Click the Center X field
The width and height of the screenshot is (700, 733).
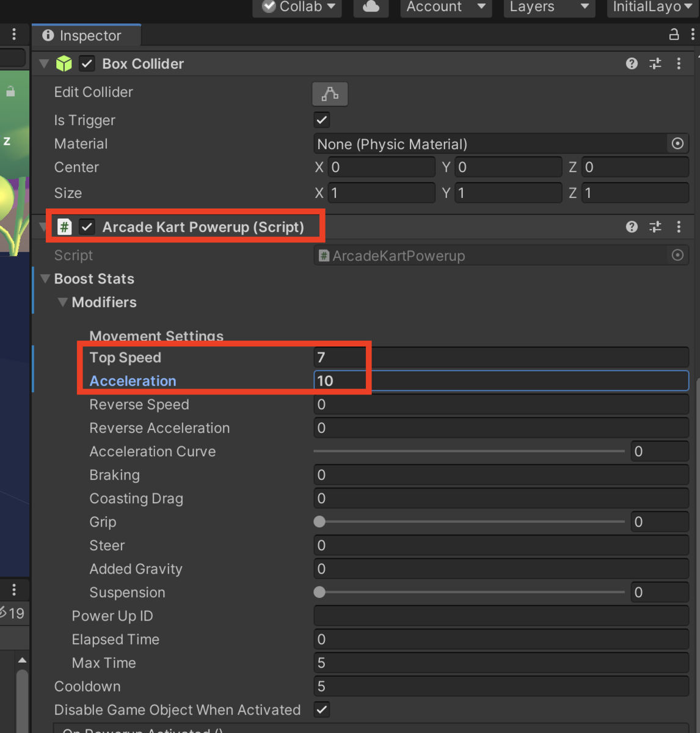pos(382,167)
